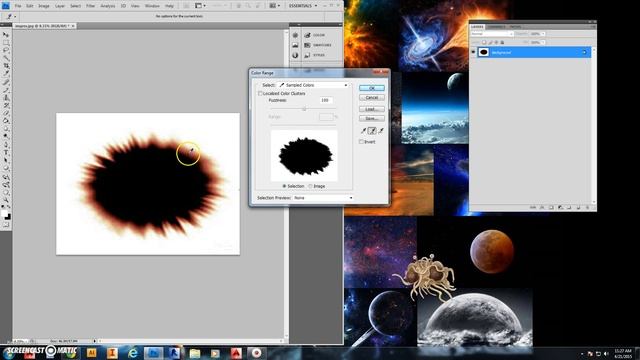Screen dimensions: 640x360
Task: Open Adobe Illustrator from the taskbar
Action: 91,353
